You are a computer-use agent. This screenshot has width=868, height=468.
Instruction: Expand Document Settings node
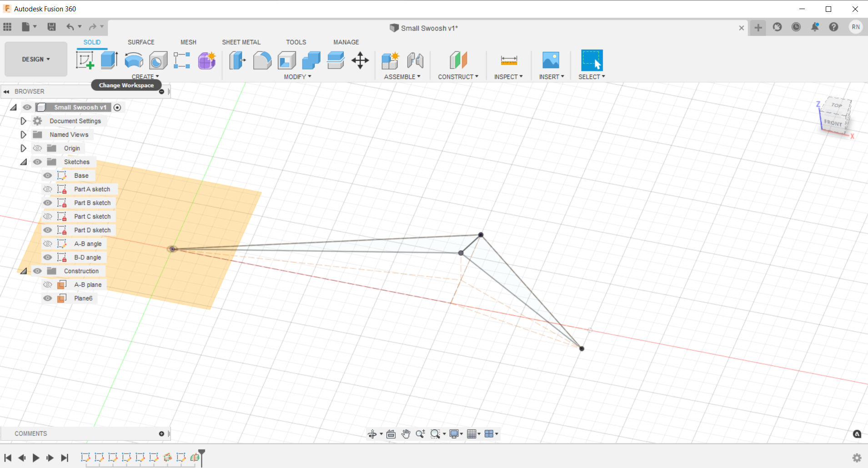pyautogui.click(x=23, y=121)
